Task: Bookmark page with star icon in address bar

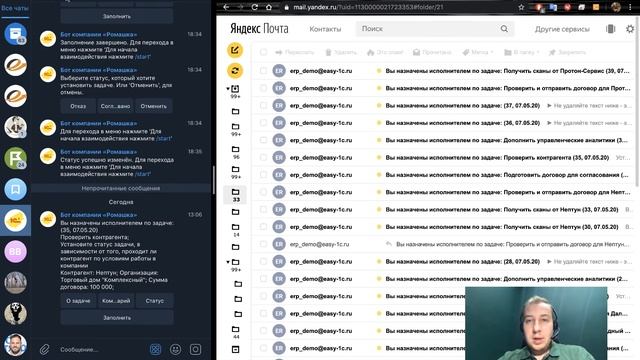Action: (521, 7)
